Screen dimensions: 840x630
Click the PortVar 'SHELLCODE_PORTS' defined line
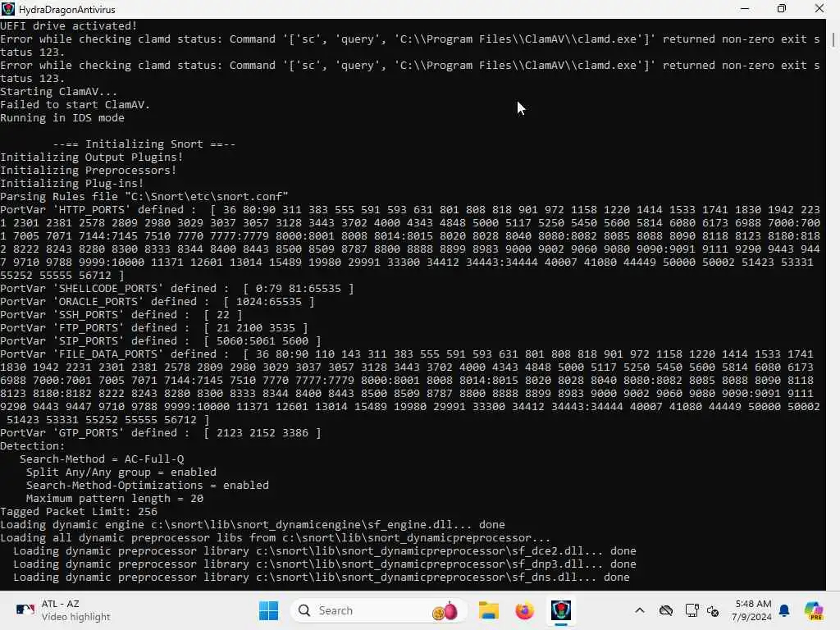[177, 288]
